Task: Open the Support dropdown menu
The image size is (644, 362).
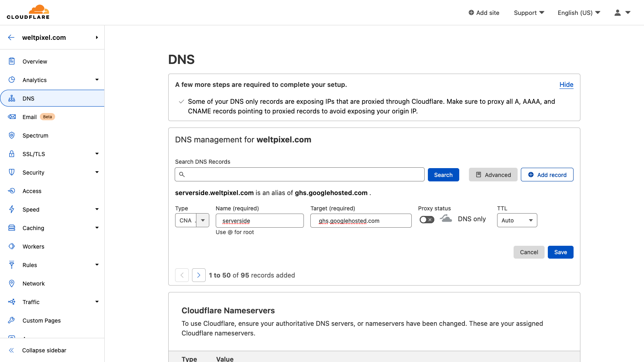Action: click(529, 12)
